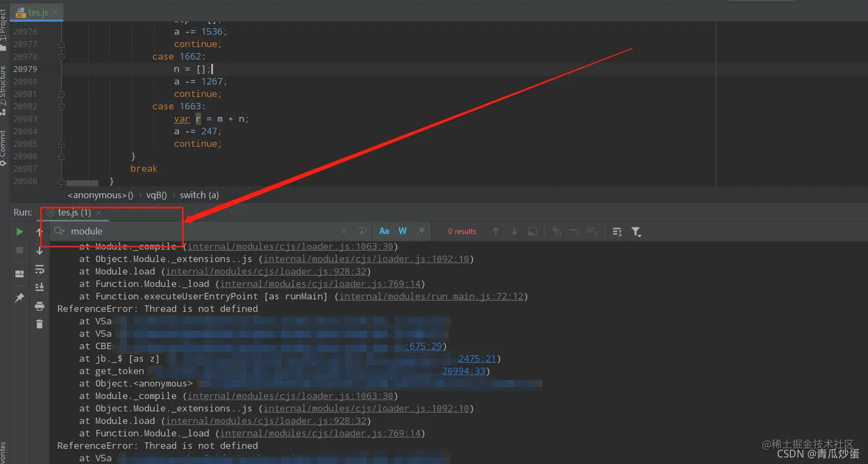Clear all console output (trash icon)
This screenshot has width=868, height=464.
tap(40, 324)
